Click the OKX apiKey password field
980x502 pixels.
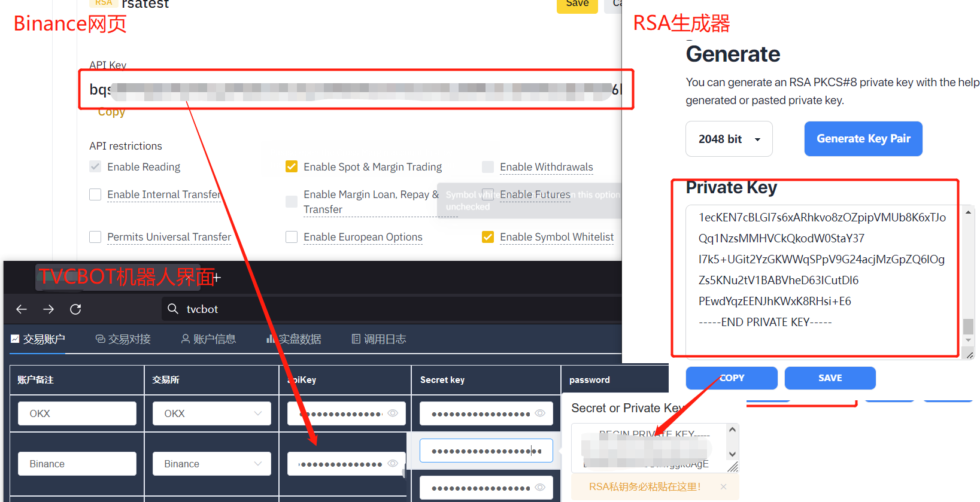(x=347, y=413)
